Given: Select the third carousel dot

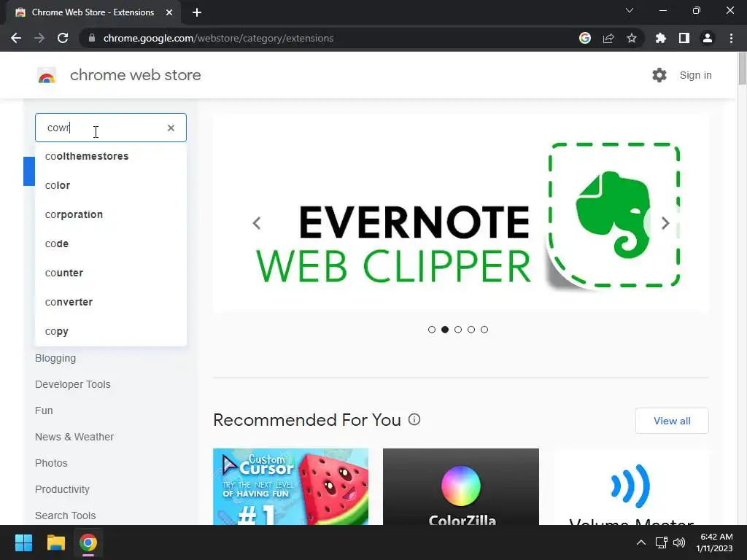Looking at the screenshot, I should pos(458,330).
